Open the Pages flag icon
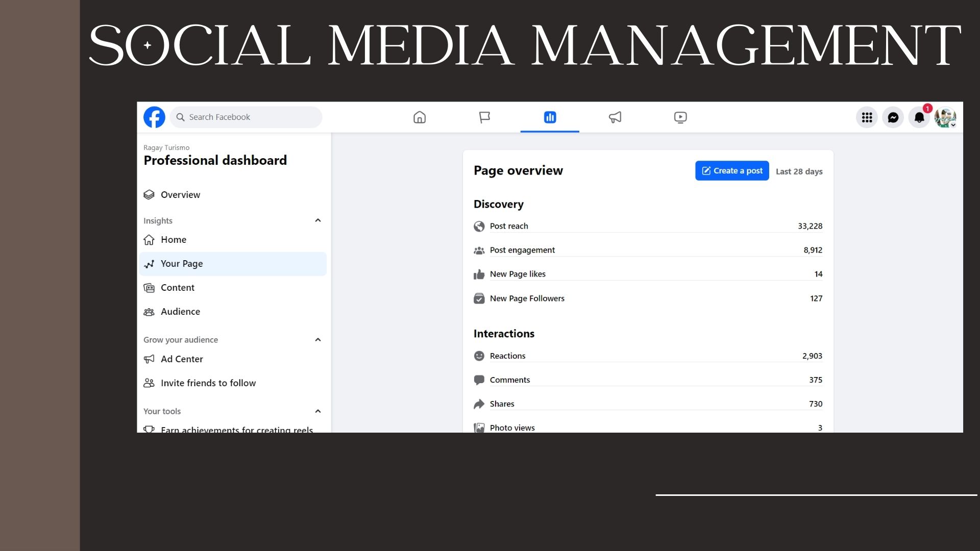The height and width of the screenshot is (551, 980). click(484, 117)
